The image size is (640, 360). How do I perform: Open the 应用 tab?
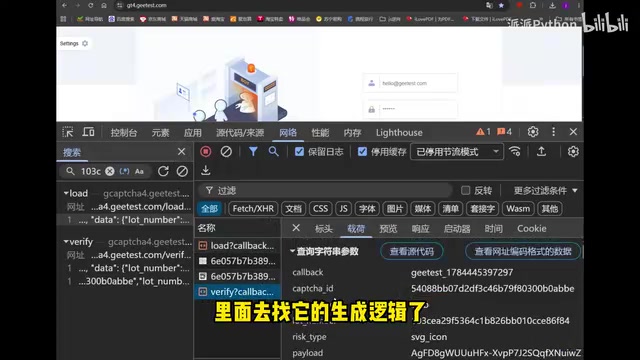[192, 133]
